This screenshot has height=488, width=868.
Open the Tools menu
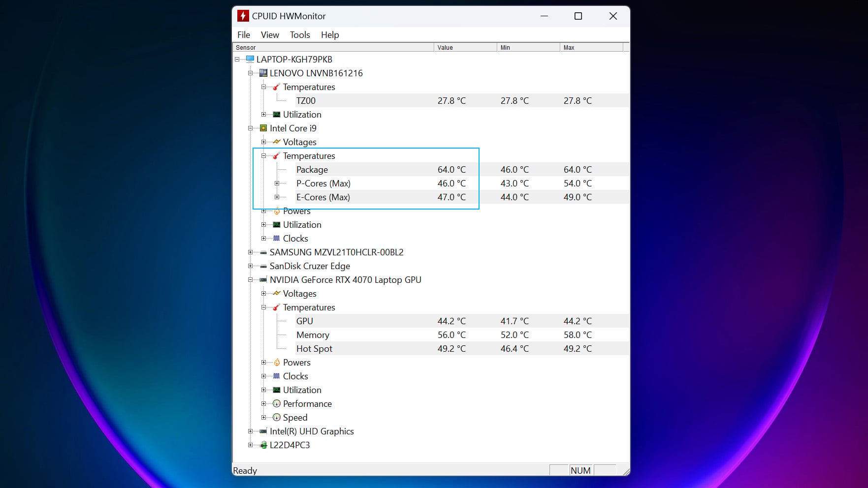pyautogui.click(x=300, y=34)
